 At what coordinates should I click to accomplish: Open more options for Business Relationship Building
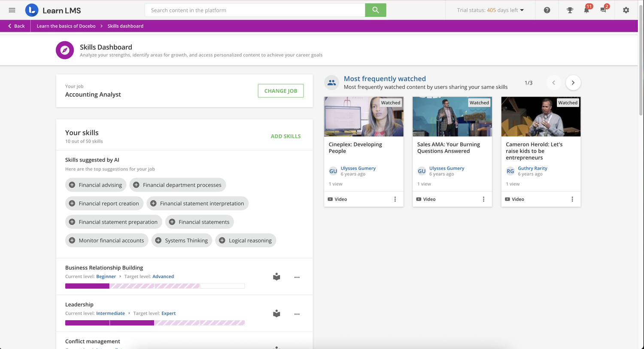(x=297, y=277)
